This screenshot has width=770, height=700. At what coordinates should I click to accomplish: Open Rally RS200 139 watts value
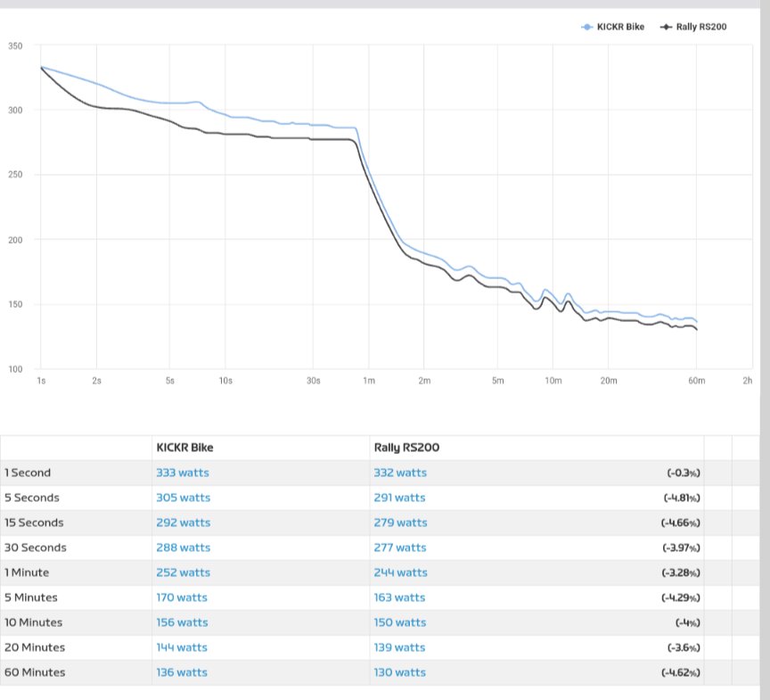(x=400, y=647)
